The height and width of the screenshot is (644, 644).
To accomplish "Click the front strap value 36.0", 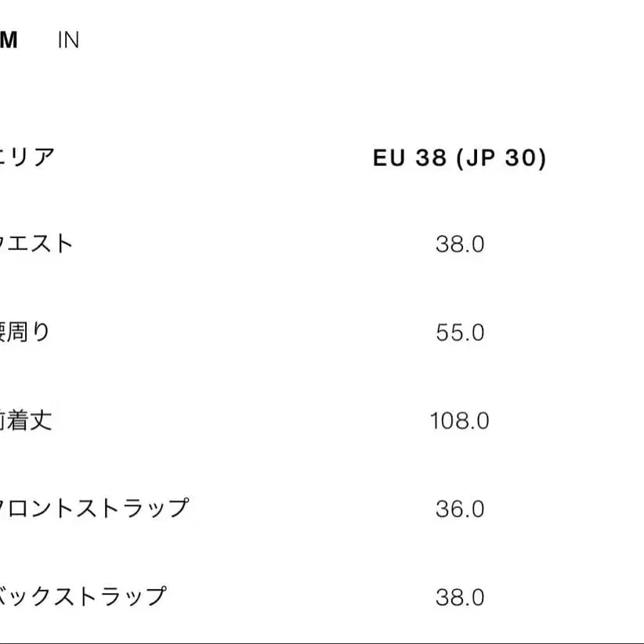I will point(460,509).
